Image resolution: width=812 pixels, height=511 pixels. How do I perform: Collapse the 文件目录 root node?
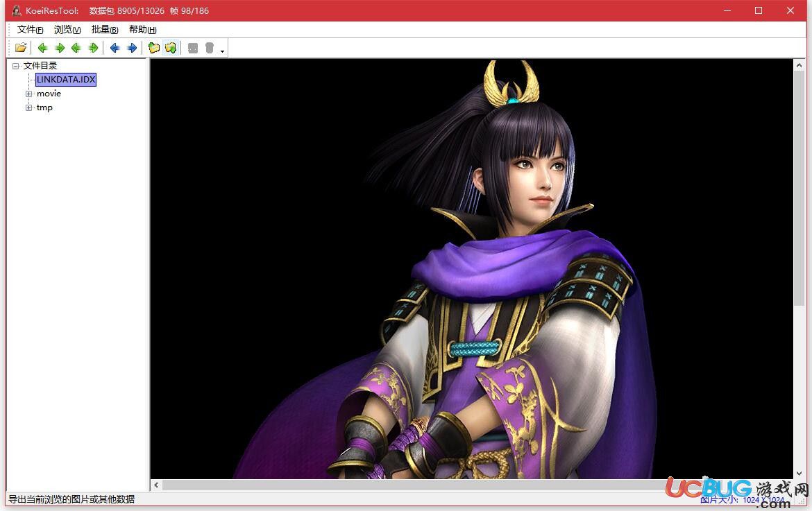(x=15, y=66)
